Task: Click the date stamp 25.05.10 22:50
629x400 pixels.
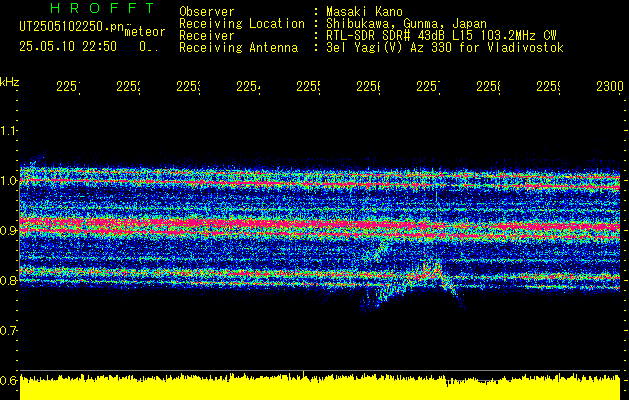Action: pyautogui.click(x=68, y=47)
